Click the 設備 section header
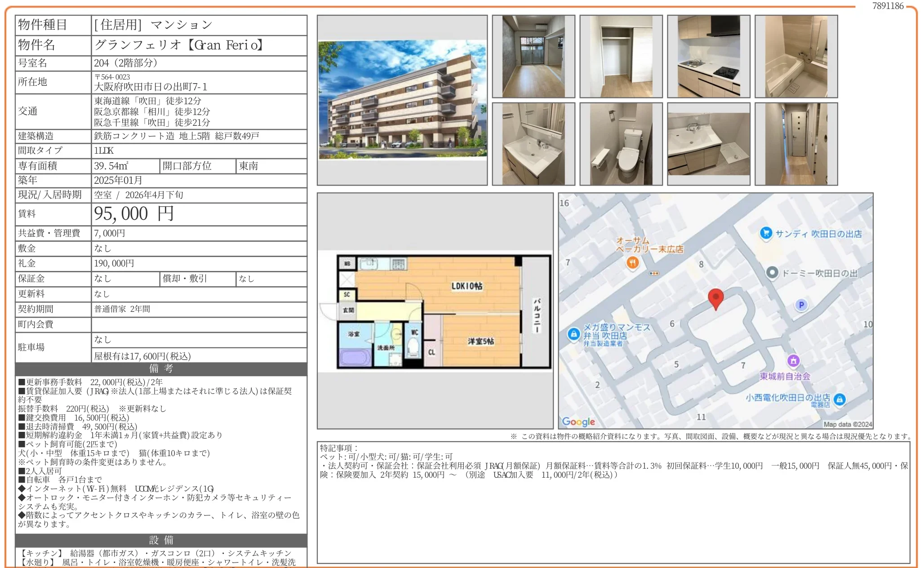Screen dimensions: 924x568 pos(161,540)
